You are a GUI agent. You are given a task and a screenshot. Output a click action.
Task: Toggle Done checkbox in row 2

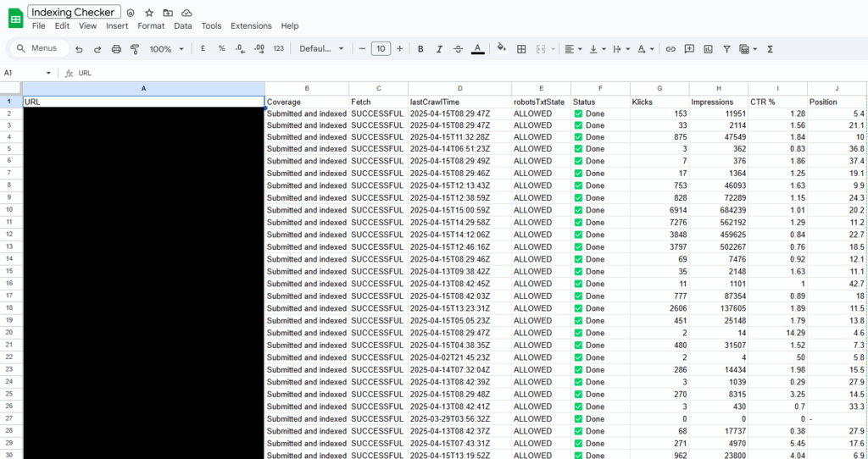pyautogui.click(x=578, y=113)
